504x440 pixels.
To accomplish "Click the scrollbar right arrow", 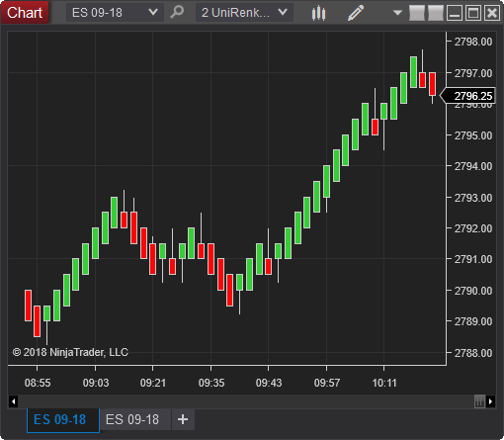I will [x=491, y=401].
